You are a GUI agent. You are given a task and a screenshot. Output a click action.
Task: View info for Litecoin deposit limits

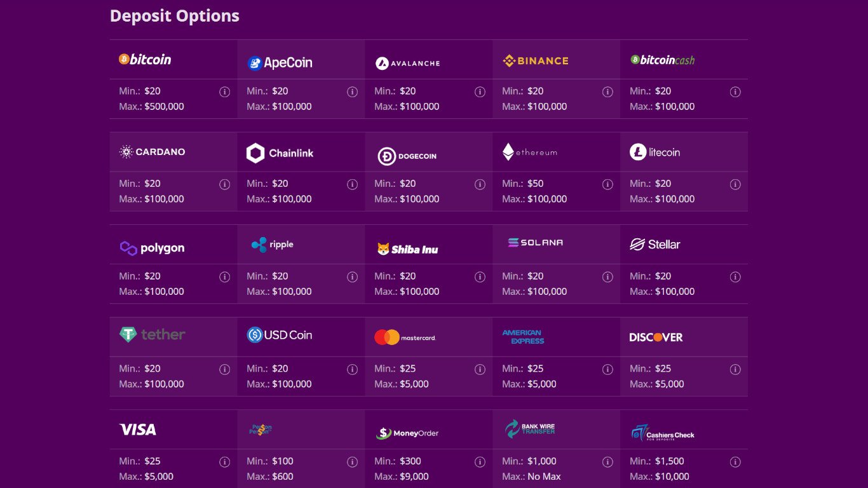tap(735, 184)
